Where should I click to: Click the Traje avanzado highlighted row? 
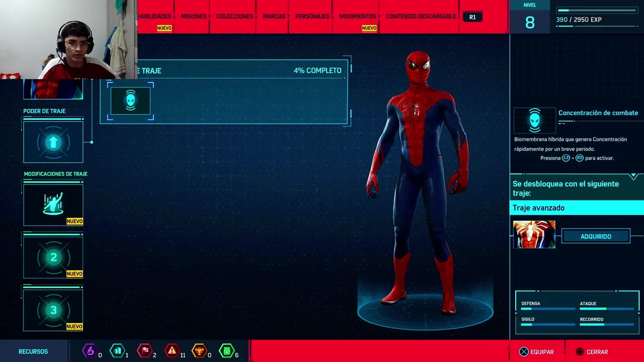click(x=577, y=208)
